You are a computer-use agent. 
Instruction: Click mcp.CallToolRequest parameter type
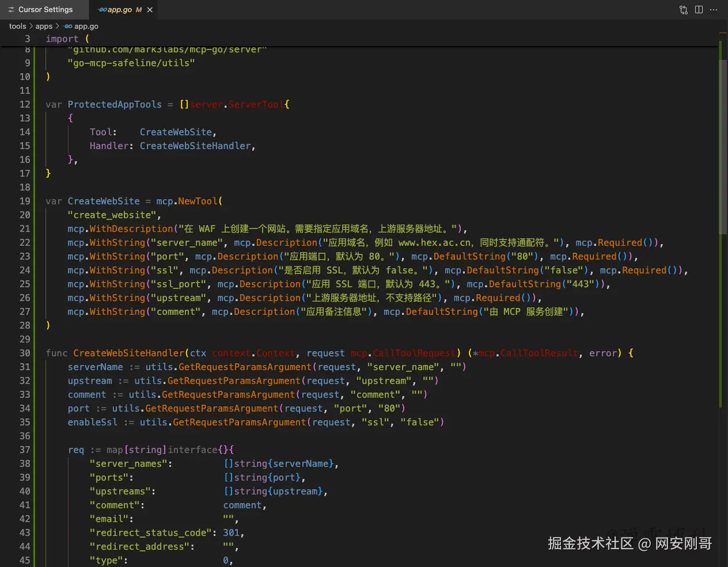coord(403,353)
